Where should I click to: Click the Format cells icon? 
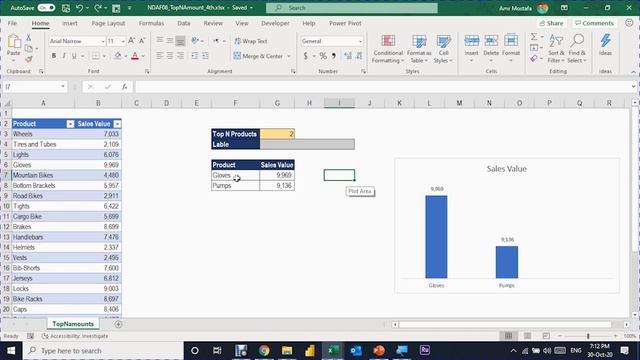tap(511, 41)
